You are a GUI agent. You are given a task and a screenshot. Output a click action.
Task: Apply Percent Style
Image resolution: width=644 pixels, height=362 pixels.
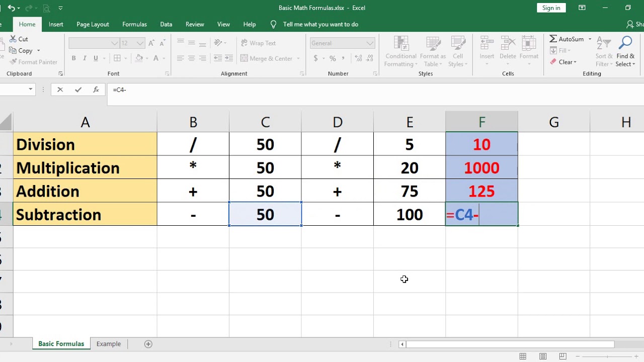point(333,58)
